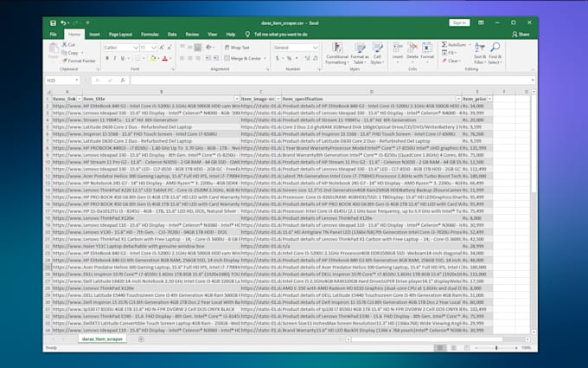Open the Item_specification column filter dropdown

(458, 99)
